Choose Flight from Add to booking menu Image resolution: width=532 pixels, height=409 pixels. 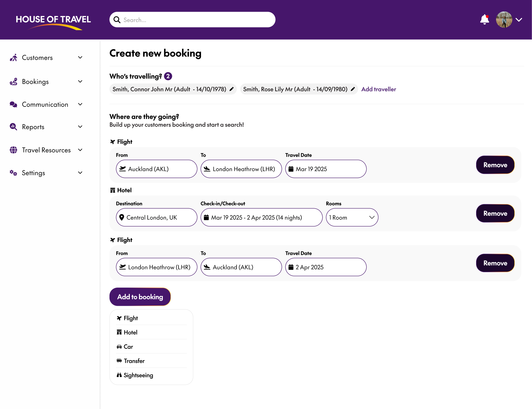click(x=151, y=318)
